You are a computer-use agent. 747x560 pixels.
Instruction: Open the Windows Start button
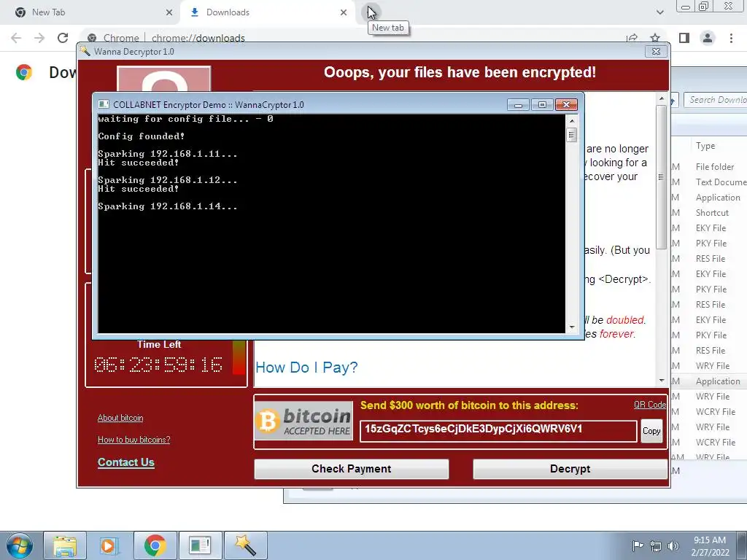19,545
